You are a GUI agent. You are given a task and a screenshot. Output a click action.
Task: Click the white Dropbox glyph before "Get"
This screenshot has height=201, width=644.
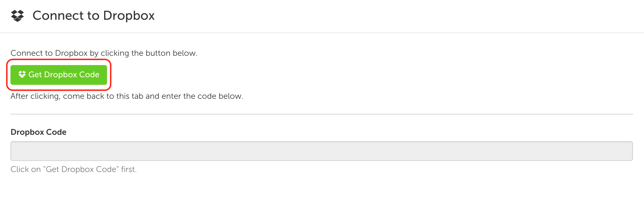click(22, 74)
